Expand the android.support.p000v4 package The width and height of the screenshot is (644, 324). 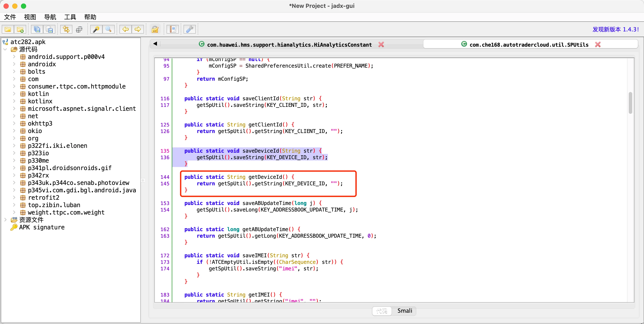14,57
